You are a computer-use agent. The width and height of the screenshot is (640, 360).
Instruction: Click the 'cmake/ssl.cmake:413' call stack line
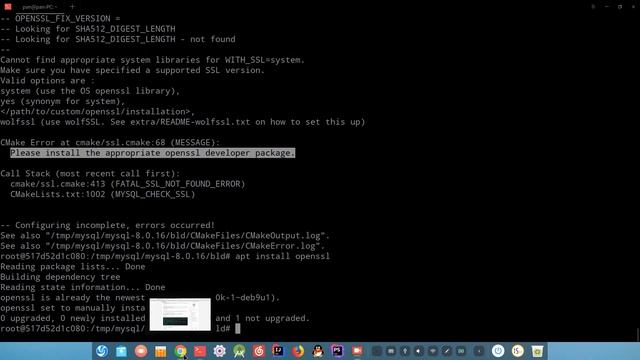pyautogui.click(x=128, y=184)
